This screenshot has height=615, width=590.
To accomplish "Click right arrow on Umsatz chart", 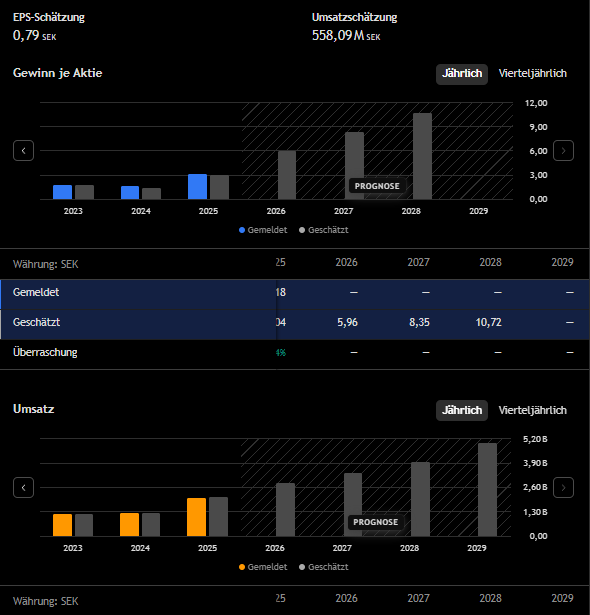I will click(x=563, y=488).
